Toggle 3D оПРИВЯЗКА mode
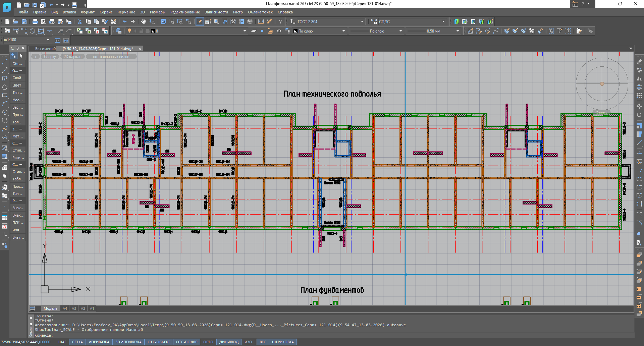The height and width of the screenshot is (346, 644). [x=128, y=342]
